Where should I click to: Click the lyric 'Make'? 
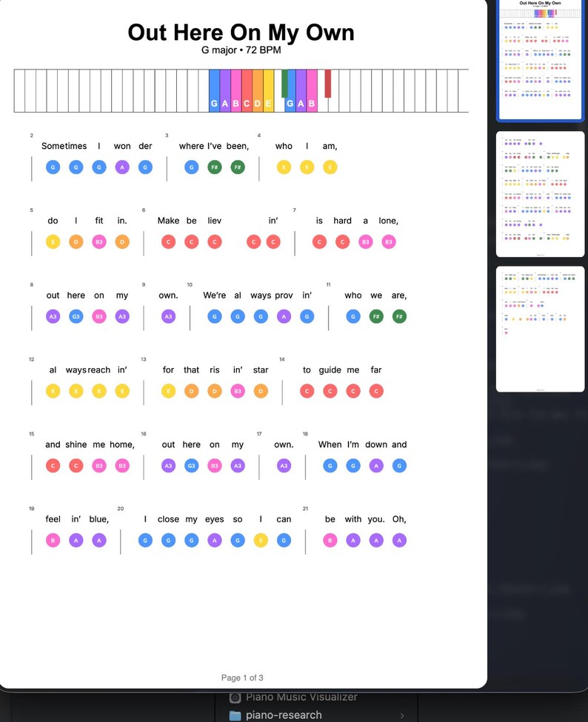coord(169,221)
